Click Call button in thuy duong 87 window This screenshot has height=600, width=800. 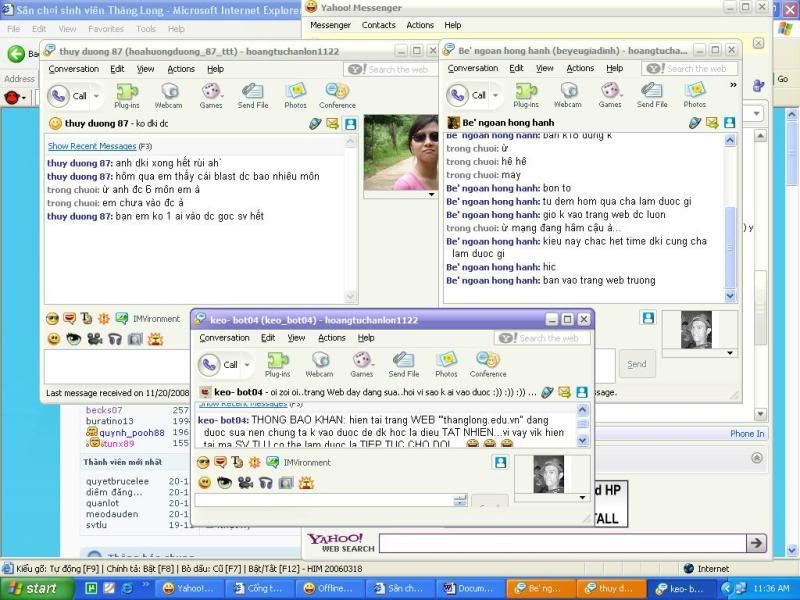tap(68, 96)
